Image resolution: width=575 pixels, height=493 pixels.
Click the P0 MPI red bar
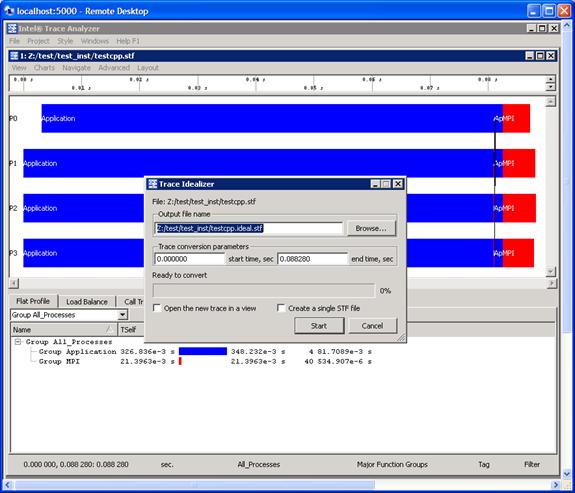[516, 118]
